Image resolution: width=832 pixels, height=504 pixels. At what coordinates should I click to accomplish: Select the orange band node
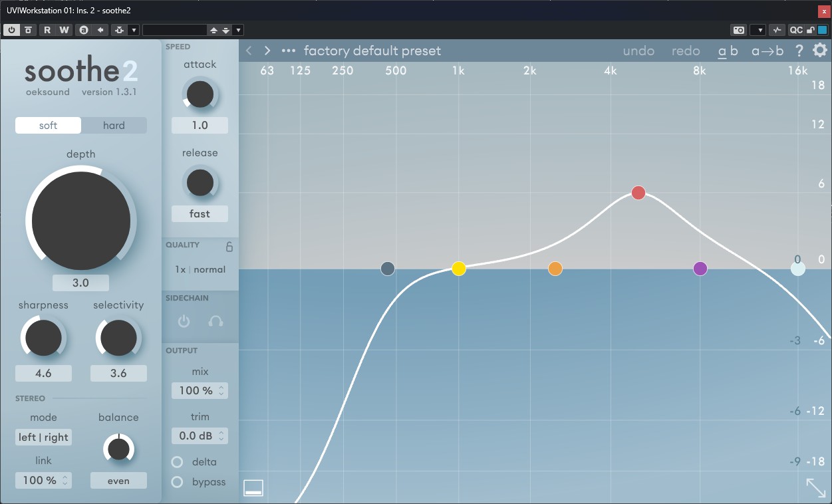pyautogui.click(x=555, y=269)
